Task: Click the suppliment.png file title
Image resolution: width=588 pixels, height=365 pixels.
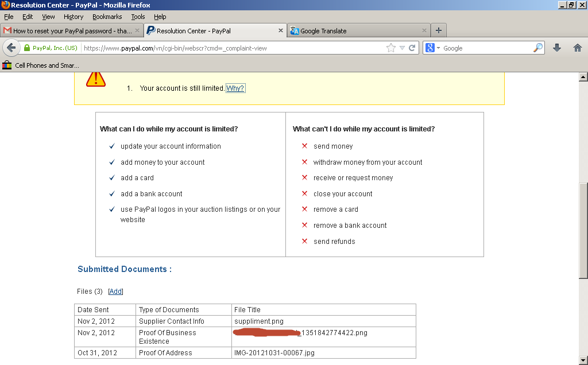Action: pos(259,321)
